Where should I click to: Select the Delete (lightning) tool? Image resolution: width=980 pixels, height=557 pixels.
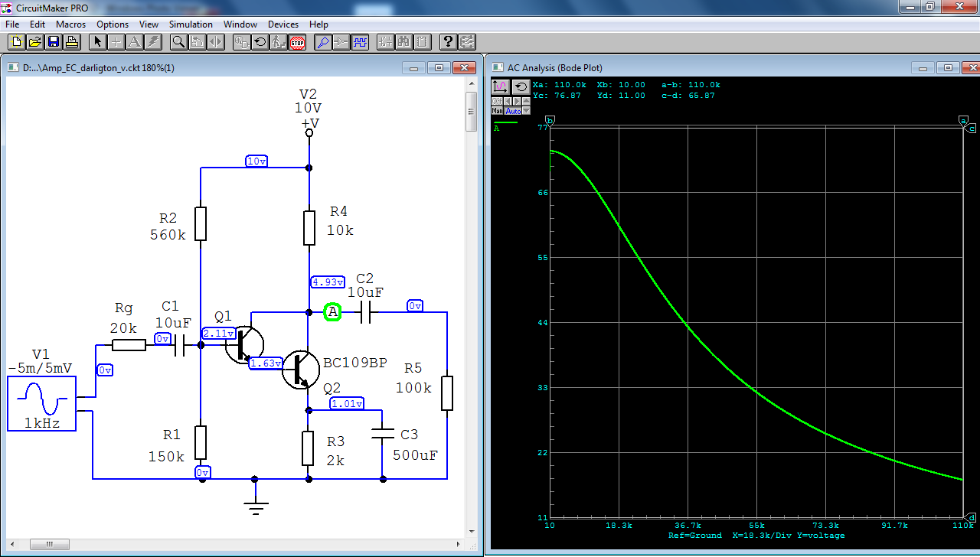[x=152, y=42]
